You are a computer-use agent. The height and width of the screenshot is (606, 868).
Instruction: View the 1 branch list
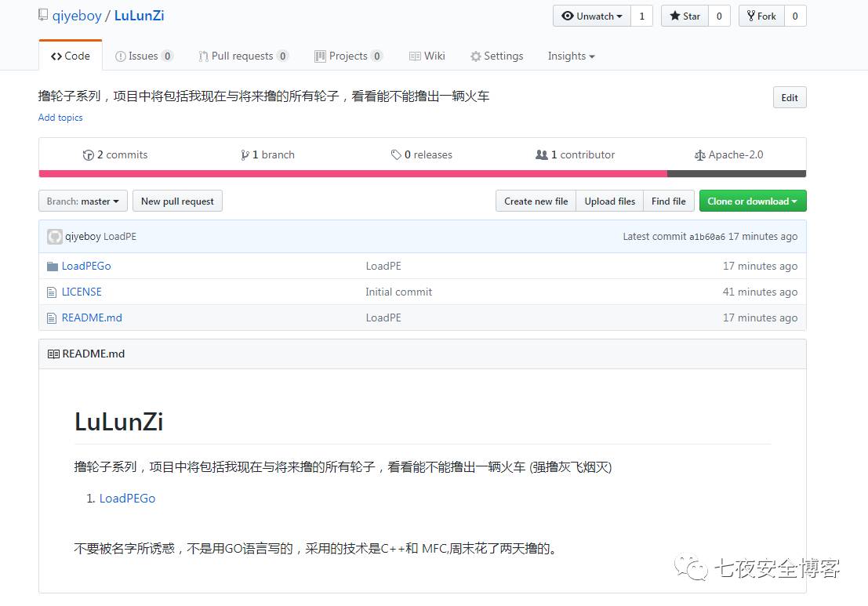coord(267,155)
